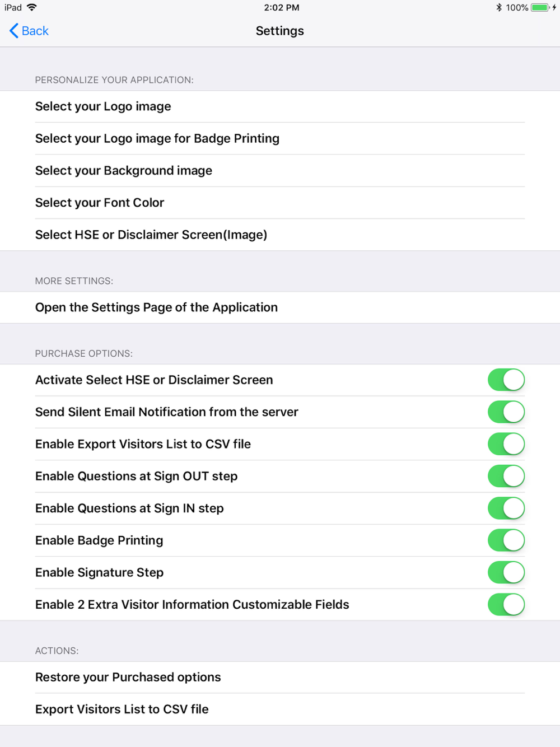Tap the Wi-Fi icon in status bar
Image resolution: width=560 pixels, height=747 pixels.
click(32, 7)
